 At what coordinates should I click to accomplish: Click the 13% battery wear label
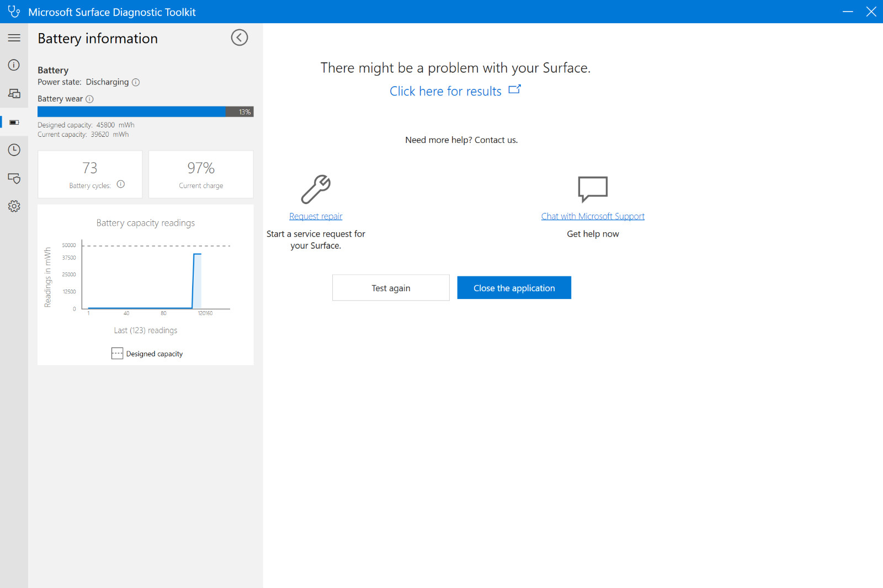tap(244, 112)
